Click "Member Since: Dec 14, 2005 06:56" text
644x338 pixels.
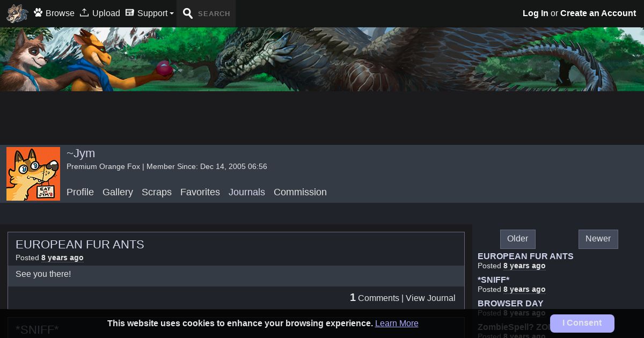[207, 166]
